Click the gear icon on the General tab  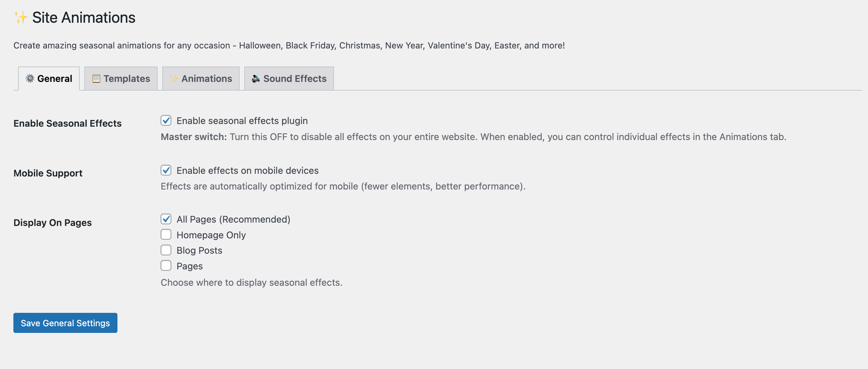pos(30,78)
